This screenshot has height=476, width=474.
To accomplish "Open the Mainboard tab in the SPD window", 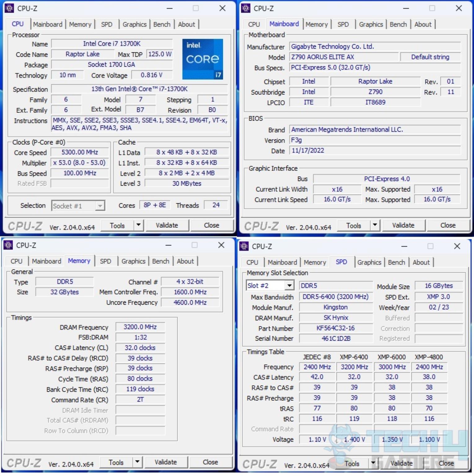I will (x=282, y=262).
